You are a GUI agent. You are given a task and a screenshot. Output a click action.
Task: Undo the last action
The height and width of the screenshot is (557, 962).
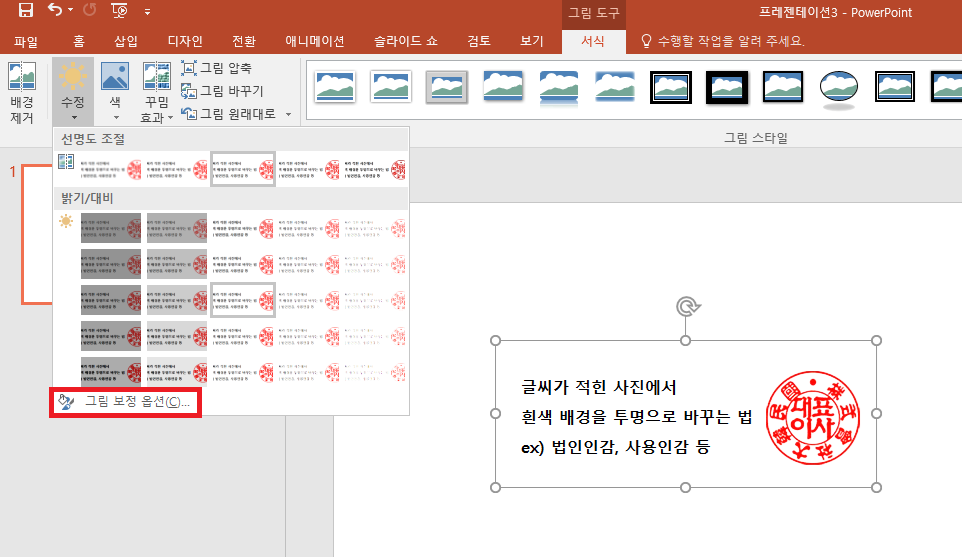55,10
